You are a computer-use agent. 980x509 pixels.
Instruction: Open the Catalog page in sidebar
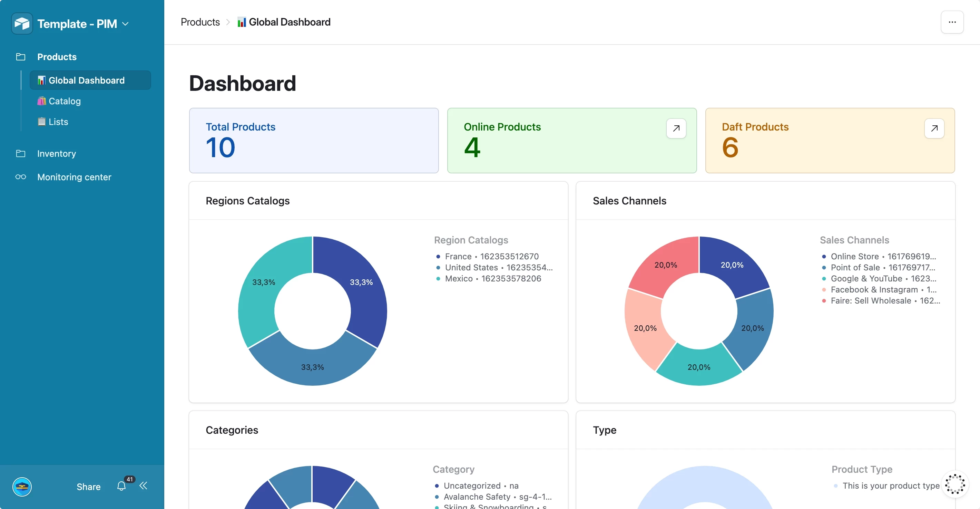[64, 101]
